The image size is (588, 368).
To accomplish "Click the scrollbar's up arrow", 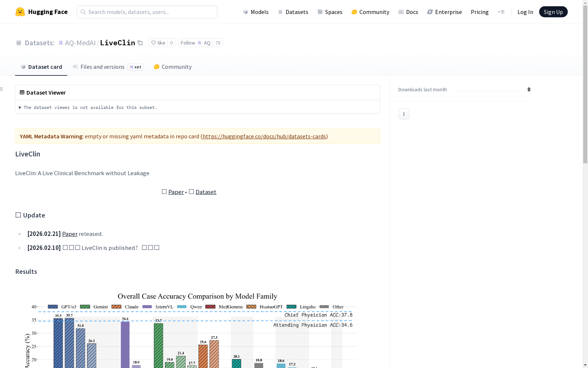I will coord(585,3).
